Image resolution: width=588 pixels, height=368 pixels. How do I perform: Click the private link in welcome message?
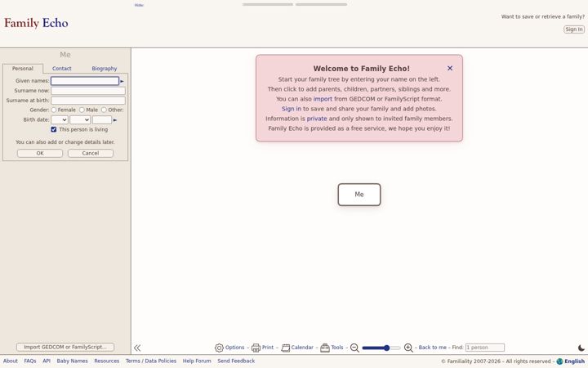(x=317, y=119)
